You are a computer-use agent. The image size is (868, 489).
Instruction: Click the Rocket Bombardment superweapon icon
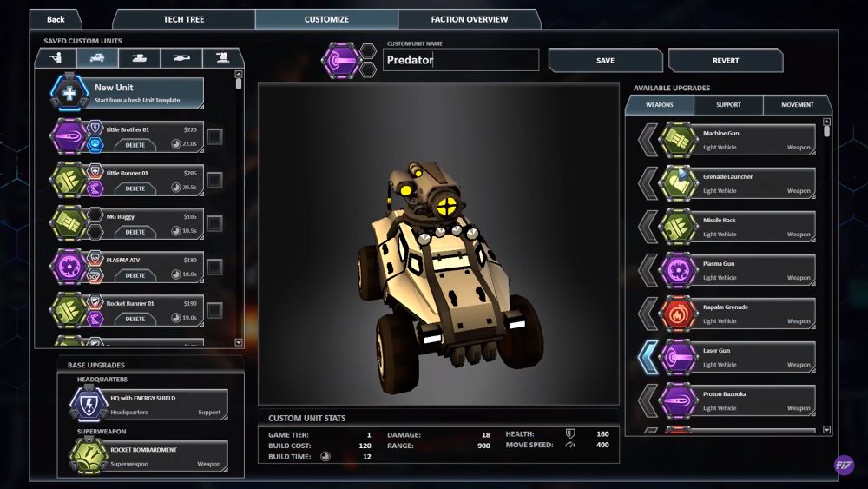(x=88, y=455)
